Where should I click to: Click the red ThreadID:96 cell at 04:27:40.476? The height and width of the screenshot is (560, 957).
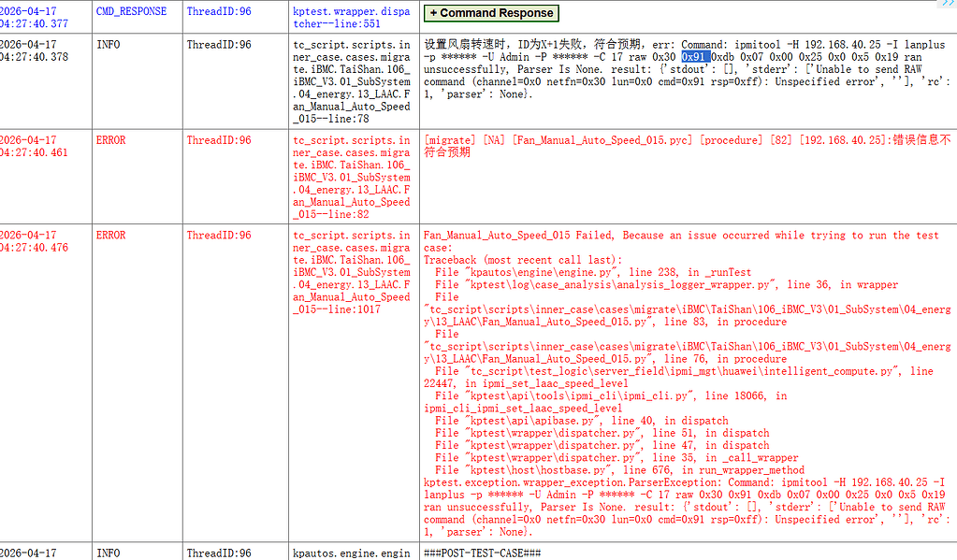[219, 235]
